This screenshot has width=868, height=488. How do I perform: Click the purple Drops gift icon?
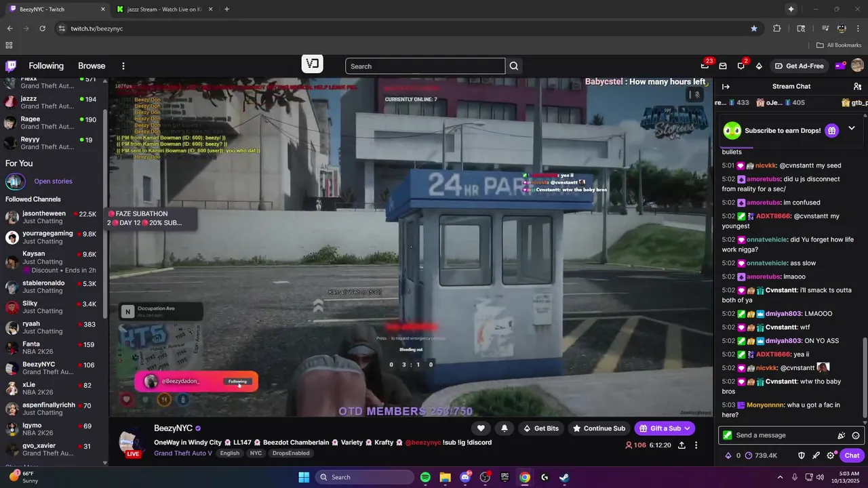coord(831,131)
